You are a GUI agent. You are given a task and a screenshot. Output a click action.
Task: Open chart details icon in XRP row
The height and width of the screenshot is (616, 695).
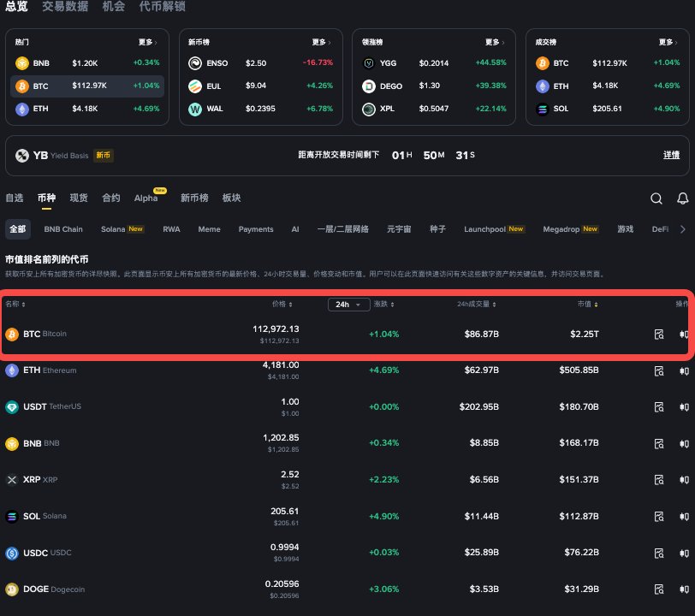[658, 480]
